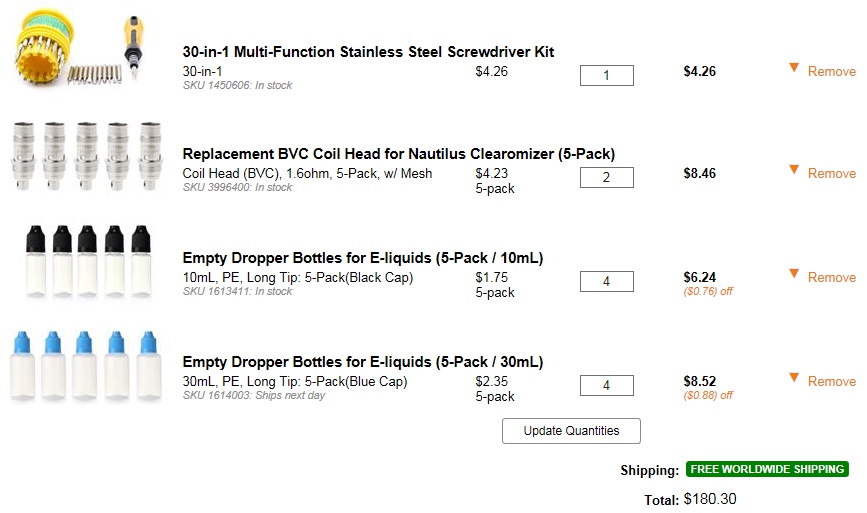Remove the BVC Coil Head item

[831, 174]
